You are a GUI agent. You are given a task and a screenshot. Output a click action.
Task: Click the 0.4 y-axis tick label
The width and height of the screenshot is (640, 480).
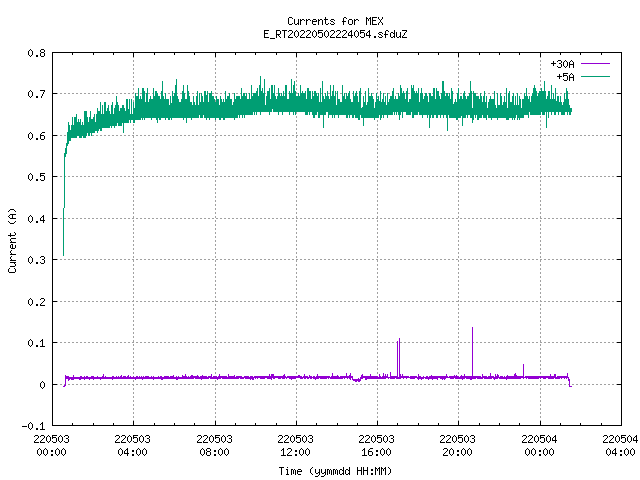click(36, 219)
